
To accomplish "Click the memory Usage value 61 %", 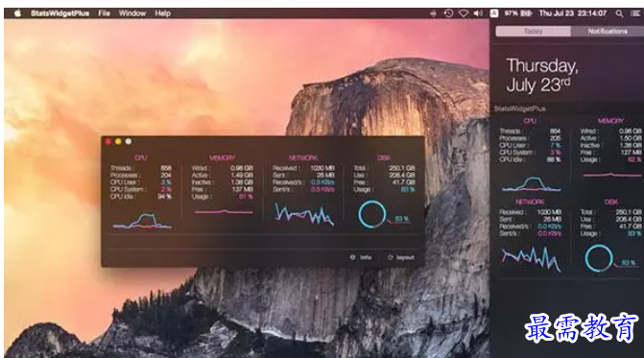I will pos(246,196).
